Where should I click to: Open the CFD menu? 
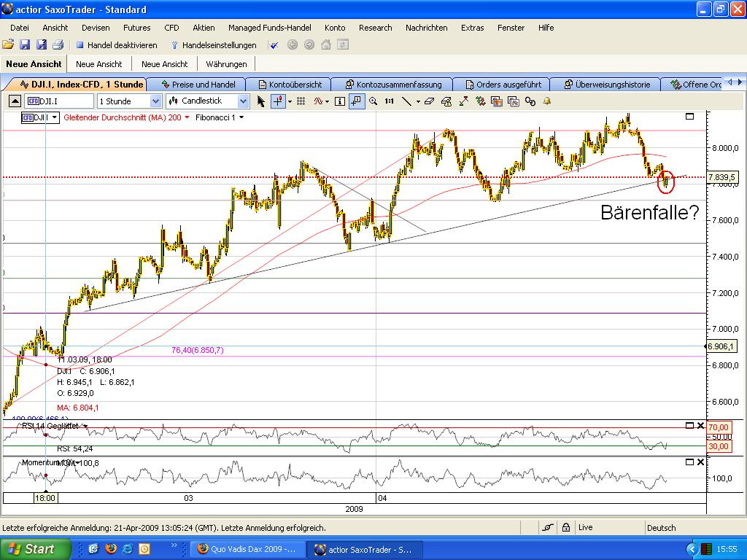tap(171, 28)
